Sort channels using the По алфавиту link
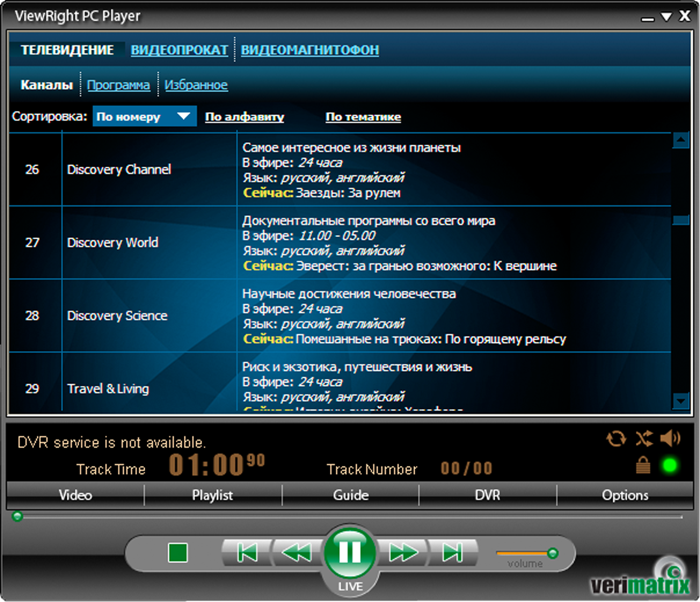The width and height of the screenshot is (700, 602). [x=244, y=117]
